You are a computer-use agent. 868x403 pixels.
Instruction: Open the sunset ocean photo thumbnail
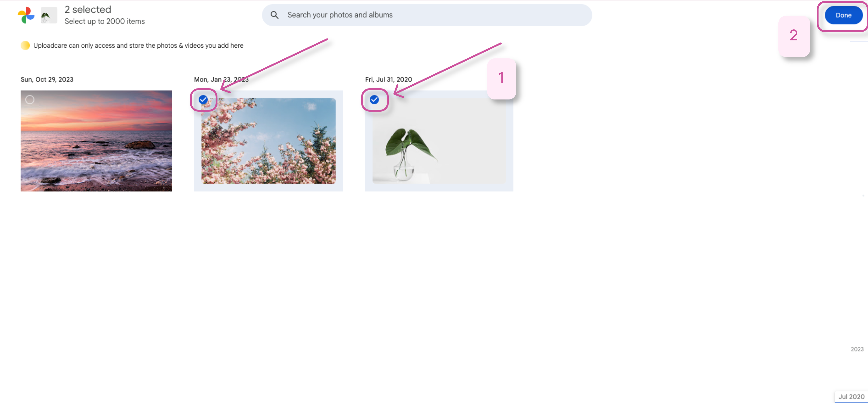pos(96,141)
